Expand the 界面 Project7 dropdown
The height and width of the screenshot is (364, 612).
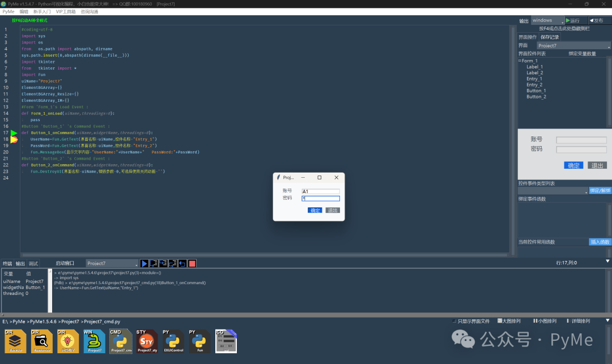[573, 45]
